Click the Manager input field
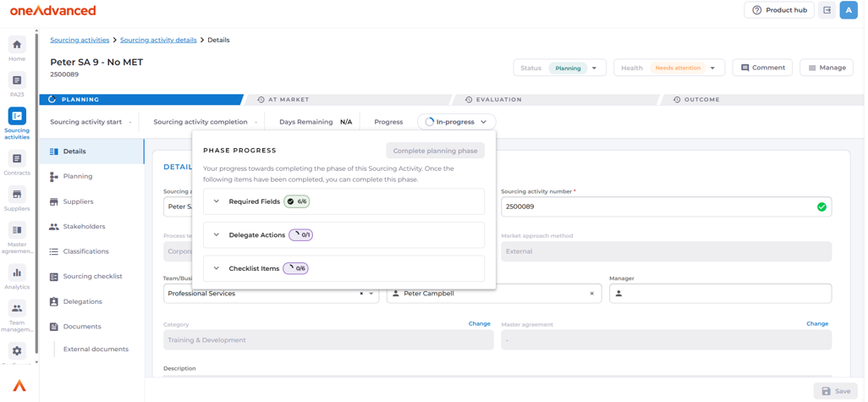Viewport: 868px width, 402px height. coord(720,294)
